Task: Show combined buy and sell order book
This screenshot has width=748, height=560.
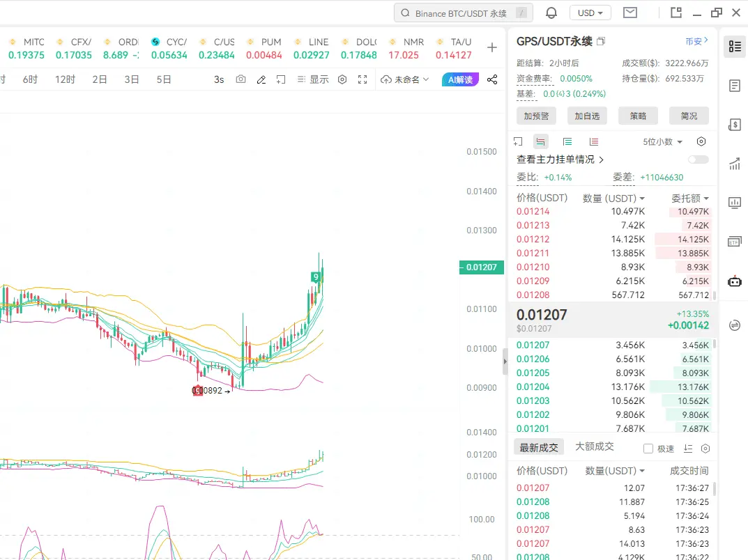Action: pos(540,141)
